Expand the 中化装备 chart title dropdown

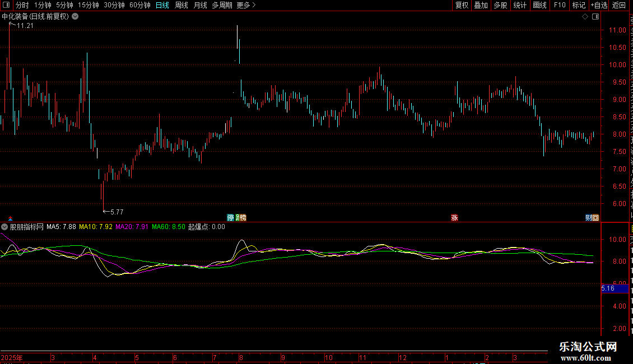(x=75, y=17)
